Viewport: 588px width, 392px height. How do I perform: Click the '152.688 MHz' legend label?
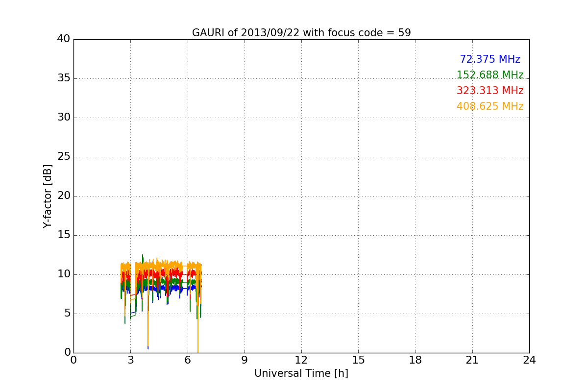pos(490,75)
